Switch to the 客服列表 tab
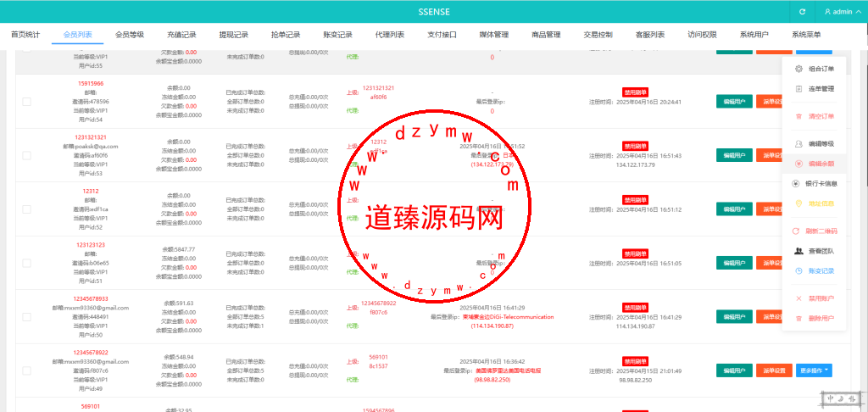The height and width of the screenshot is (412, 868). click(x=650, y=34)
